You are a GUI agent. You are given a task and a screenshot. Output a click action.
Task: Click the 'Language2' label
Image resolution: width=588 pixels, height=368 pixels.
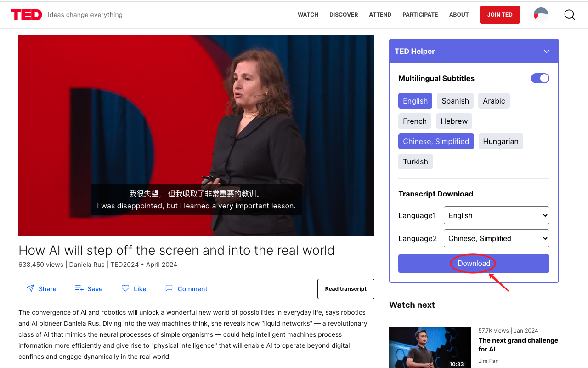click(418, 238)
